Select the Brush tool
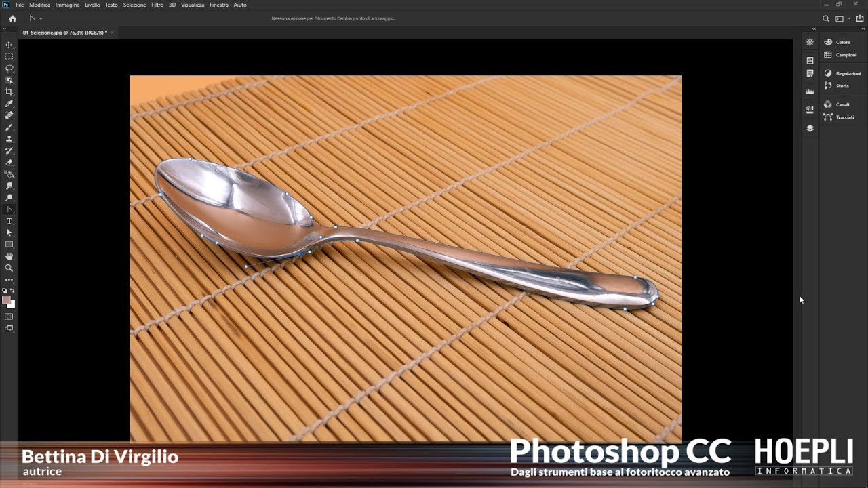Viewport: 868px width, 488px height. tap(9, 127)
